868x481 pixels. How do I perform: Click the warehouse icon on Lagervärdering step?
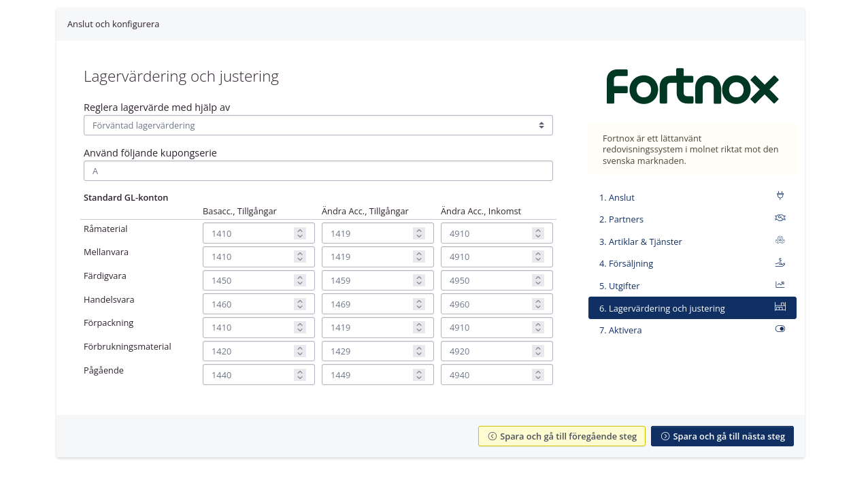(780, 306)
